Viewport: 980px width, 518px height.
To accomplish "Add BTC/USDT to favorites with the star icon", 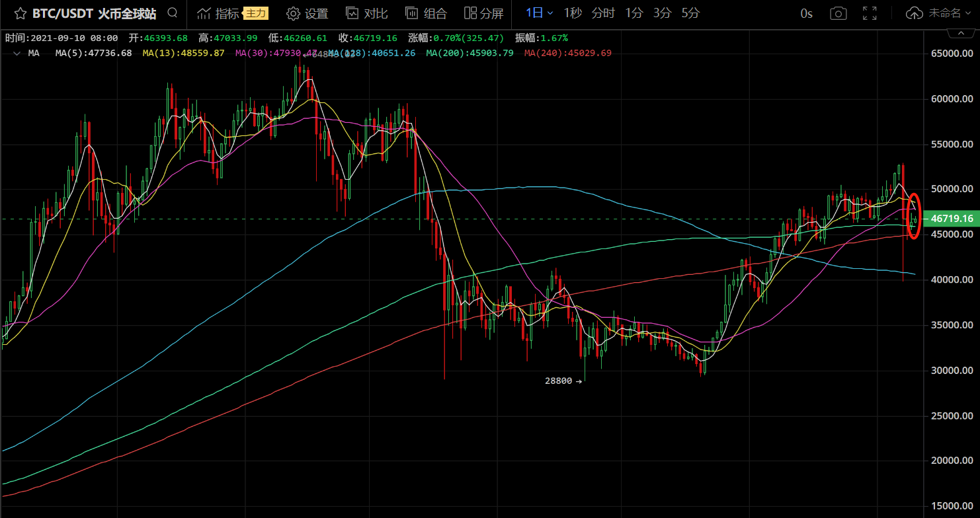I will pyautogui.click(x=20, y=13).
